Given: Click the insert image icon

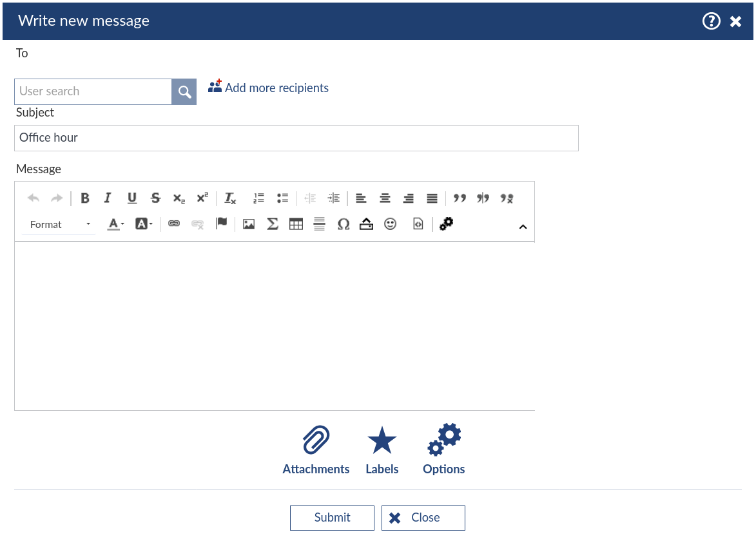Looking at the screenshot, I should (249, 224).
